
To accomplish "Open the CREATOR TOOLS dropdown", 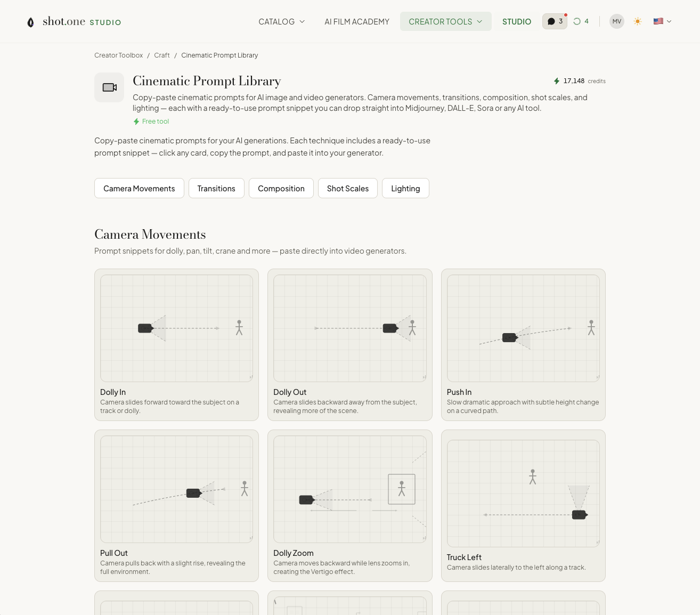I will click(445, 21).
